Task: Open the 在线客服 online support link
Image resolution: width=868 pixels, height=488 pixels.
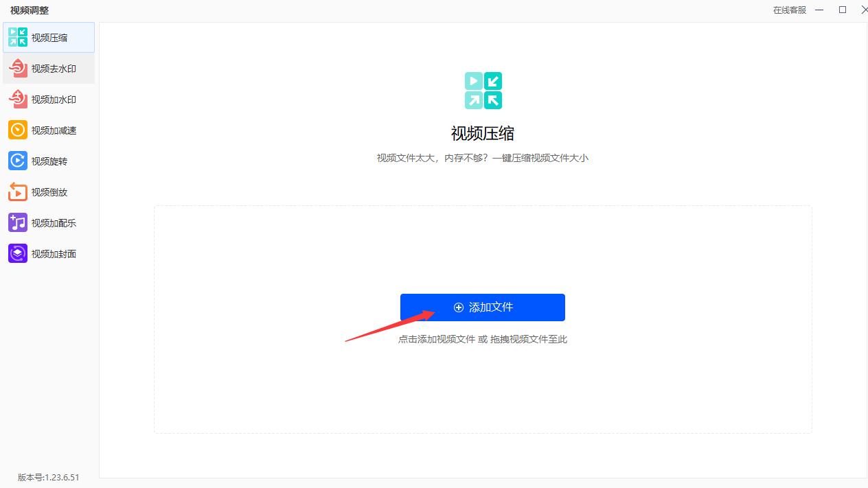Action: point(789,10)
